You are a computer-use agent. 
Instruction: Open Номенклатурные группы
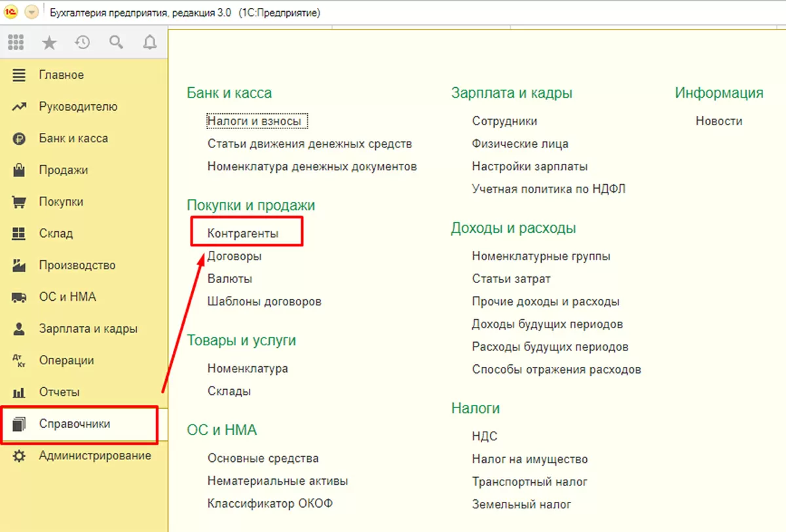pos(541,256)
